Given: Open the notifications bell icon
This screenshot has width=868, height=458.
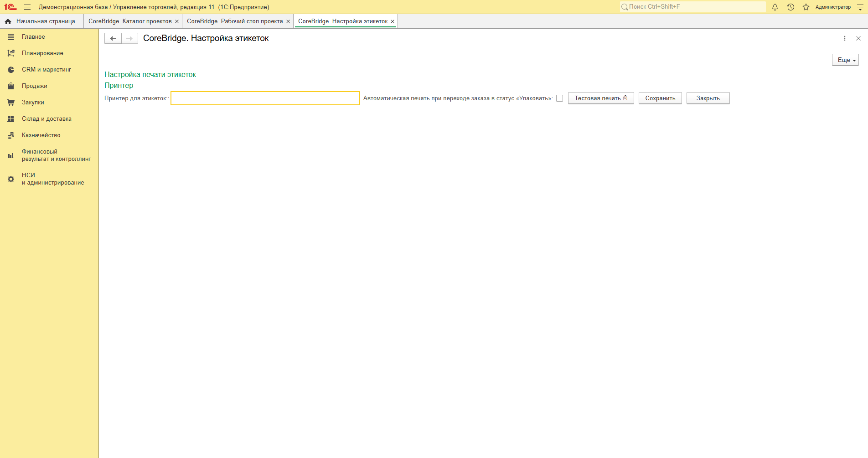Looking at the screenshot, I should coord(775,7).
